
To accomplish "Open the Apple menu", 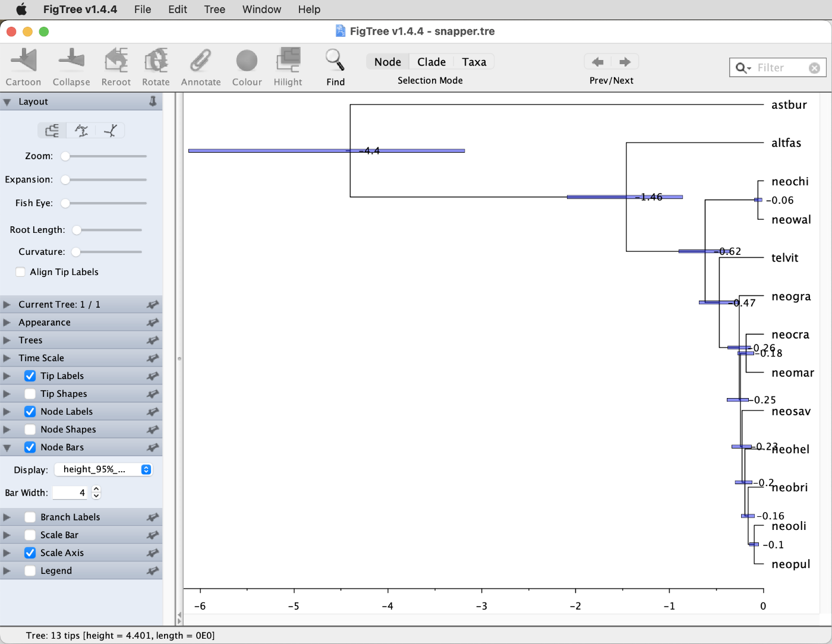I will point(21,10).
